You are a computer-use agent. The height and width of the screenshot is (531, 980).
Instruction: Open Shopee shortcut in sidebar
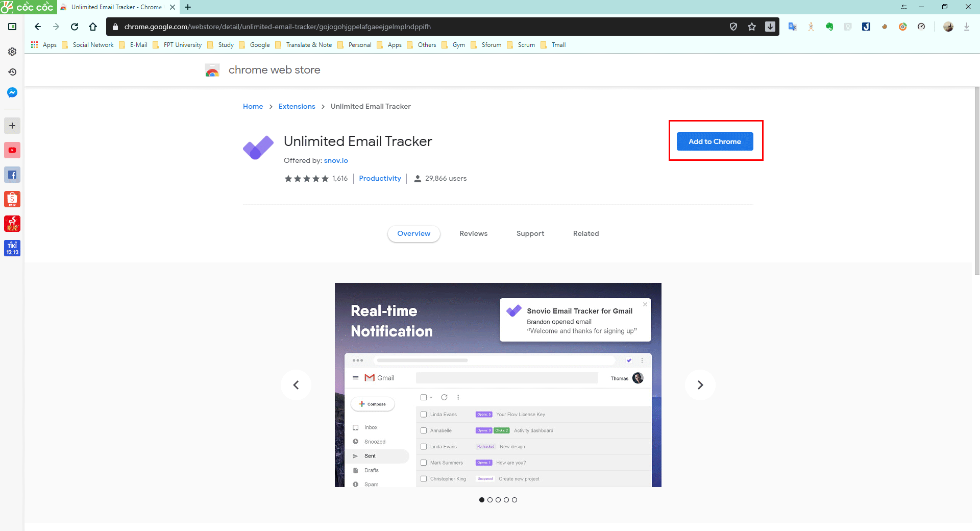click(x=12, y=199)
